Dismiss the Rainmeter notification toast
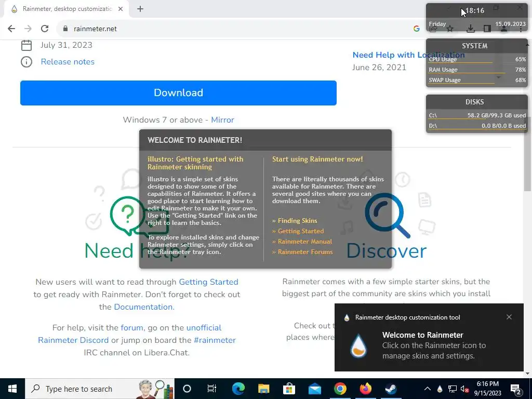 [509, 317]
